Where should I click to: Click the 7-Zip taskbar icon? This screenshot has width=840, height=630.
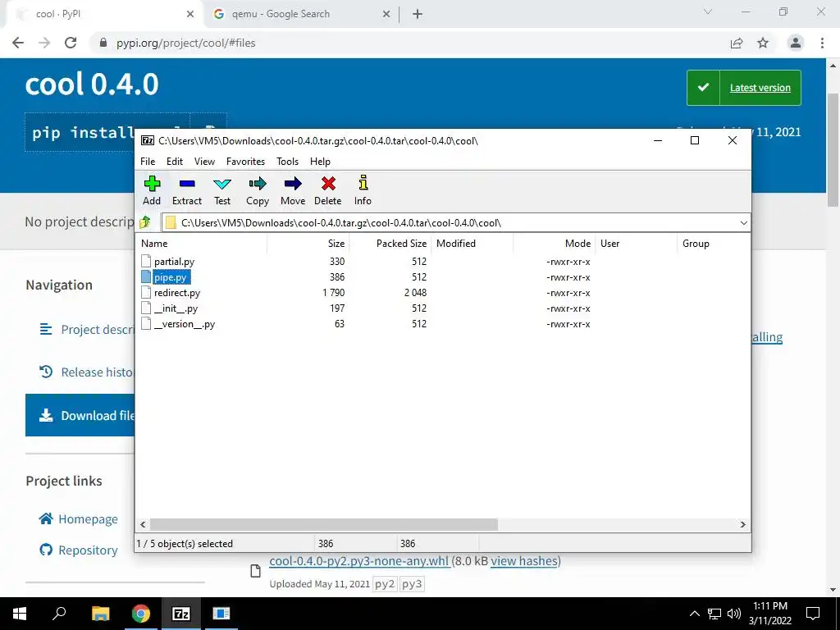[x=181, y=614]
